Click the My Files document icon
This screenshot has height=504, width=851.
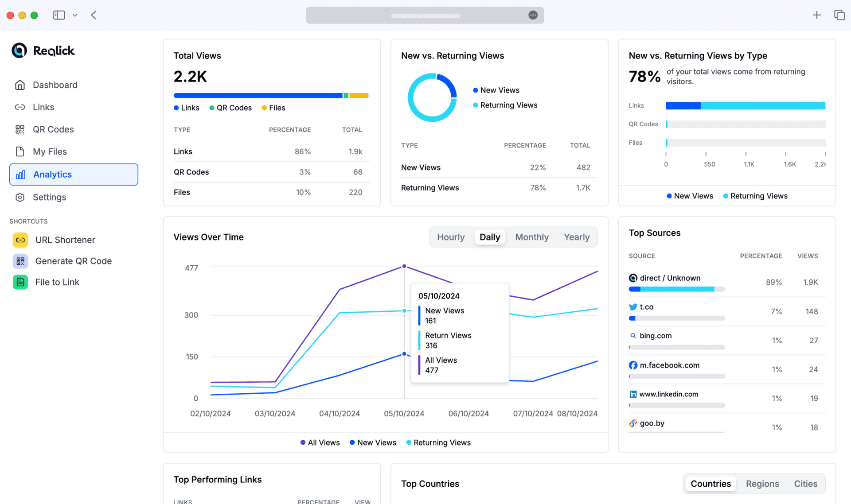(20, 151)
